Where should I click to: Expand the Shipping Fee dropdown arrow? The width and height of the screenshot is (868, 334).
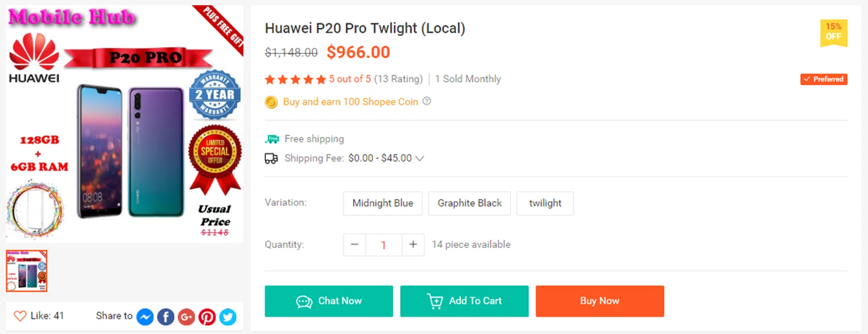tap(420, 158)
